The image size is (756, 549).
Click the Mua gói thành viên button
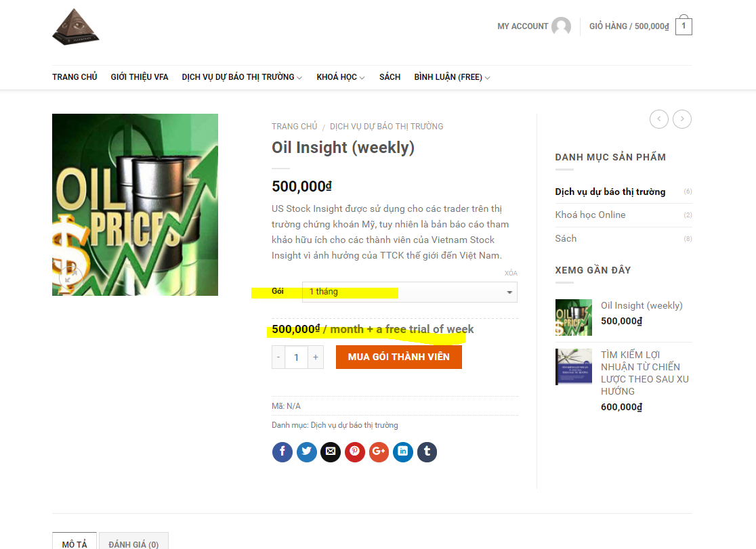click(x=399, y=357)
